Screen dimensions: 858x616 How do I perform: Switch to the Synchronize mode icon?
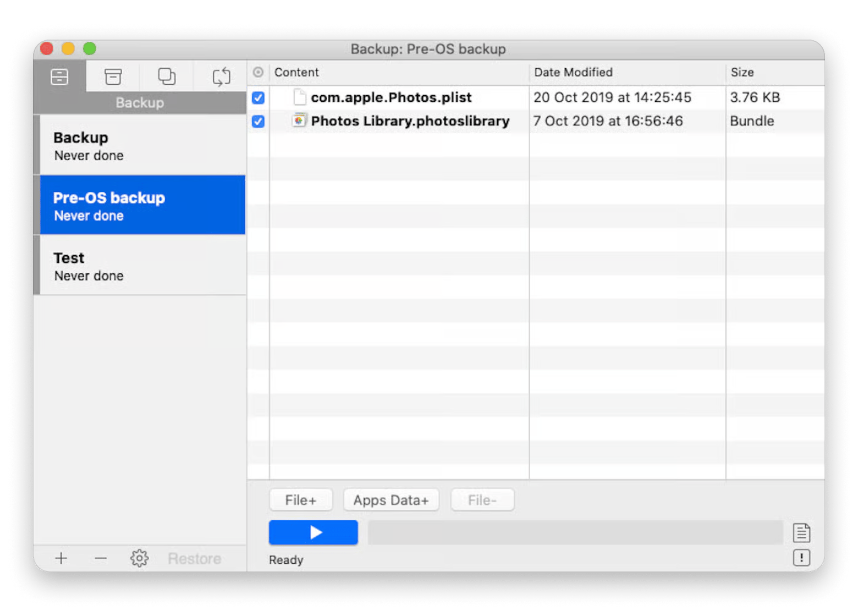221,76
